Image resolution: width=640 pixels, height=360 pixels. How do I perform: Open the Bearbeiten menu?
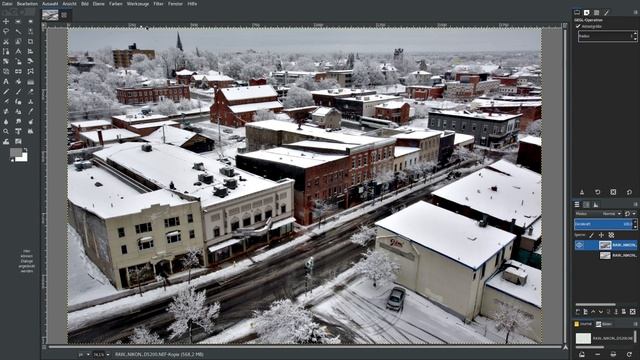27,4
